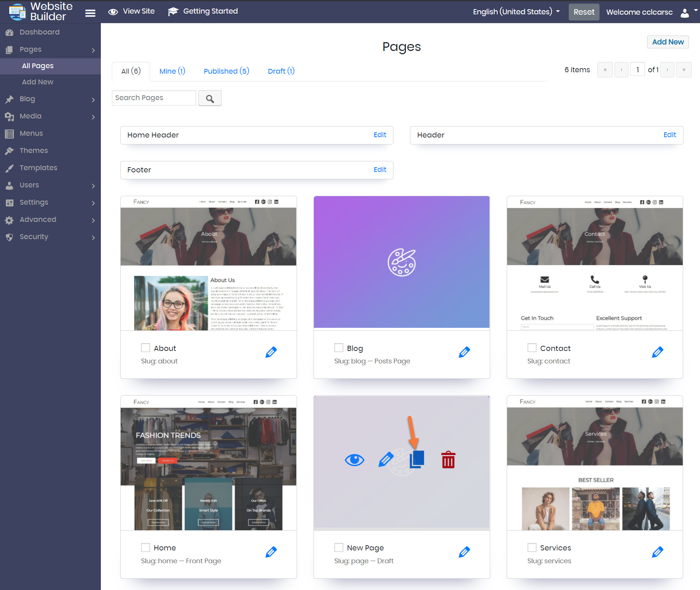The width and height of the screenshot is (700, 590).
Task: Click the hamburger menu icon in top bar
Action: point(90,13)
